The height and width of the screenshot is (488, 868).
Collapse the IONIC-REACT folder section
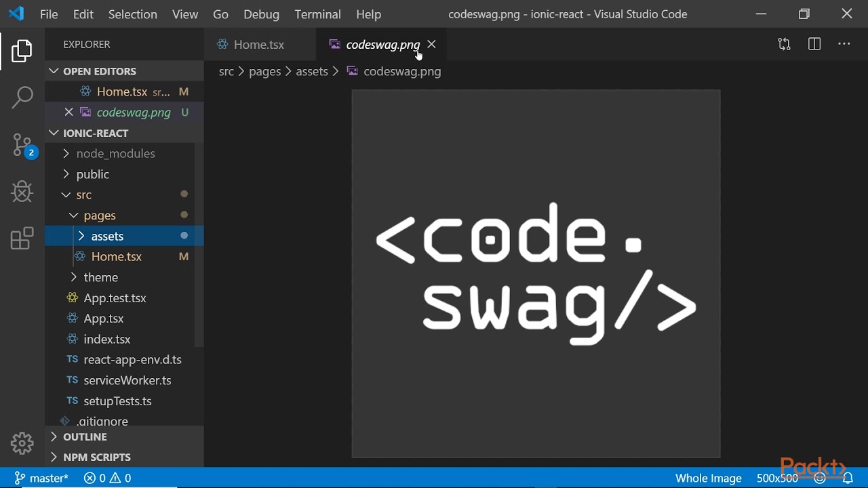[x=124, y=133]
